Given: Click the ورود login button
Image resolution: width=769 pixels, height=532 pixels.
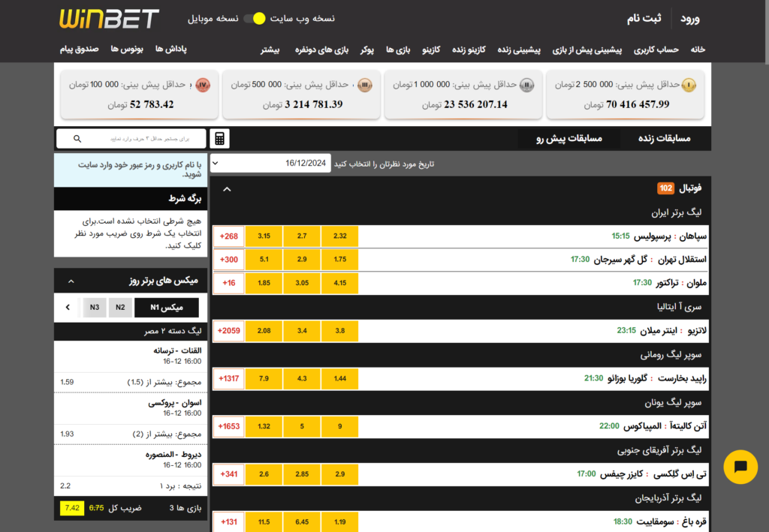Looking at the screenshot, I should coord(689,19).
